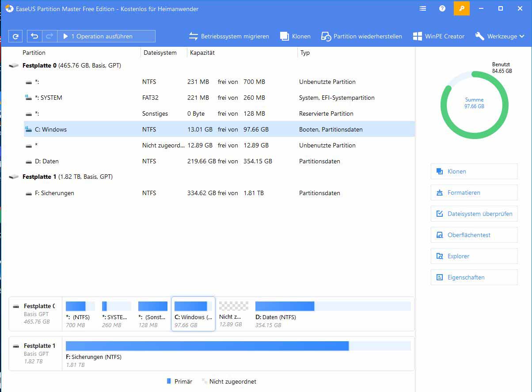Click 'Booten, Partitionsdaten' type text
The width and height of the screenshot is (532, 392).
click(x=331, y=129)
